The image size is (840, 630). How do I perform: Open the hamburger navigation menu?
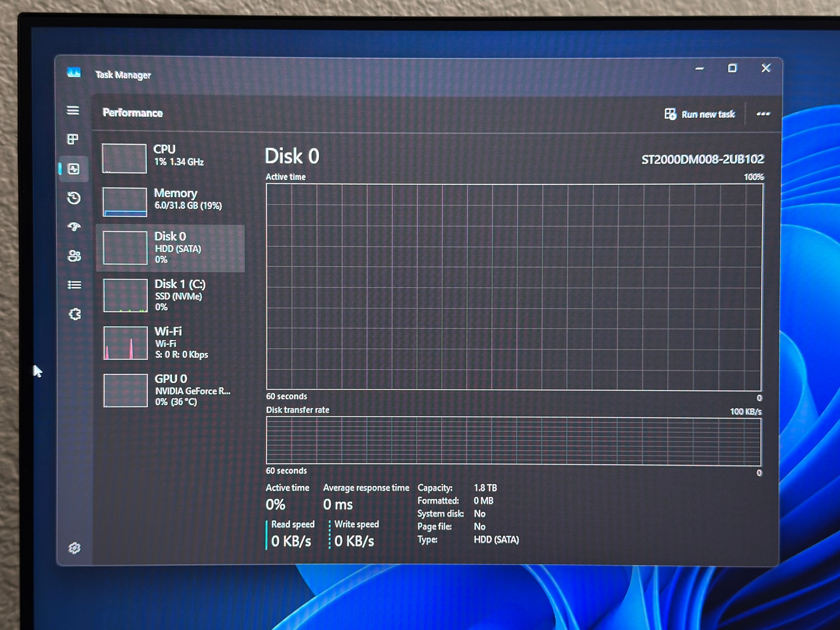tap(73, 110)
